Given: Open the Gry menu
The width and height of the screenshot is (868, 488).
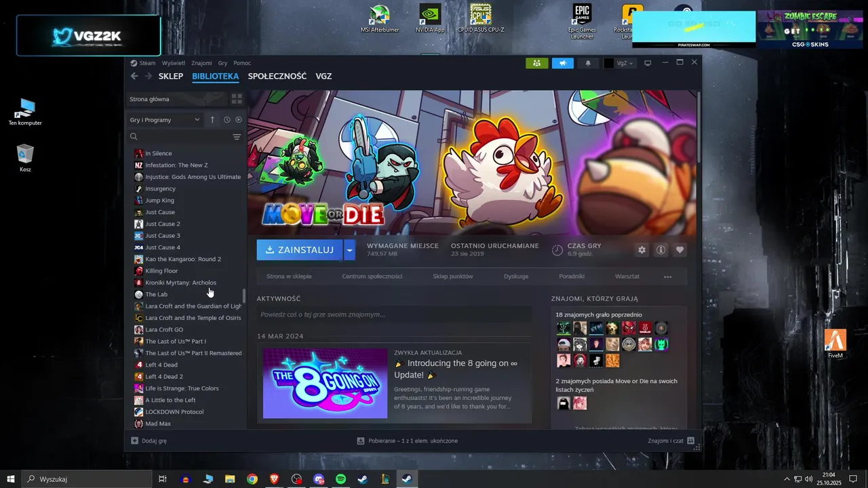Looking at the screenshot, I should (x=222, y=63).
